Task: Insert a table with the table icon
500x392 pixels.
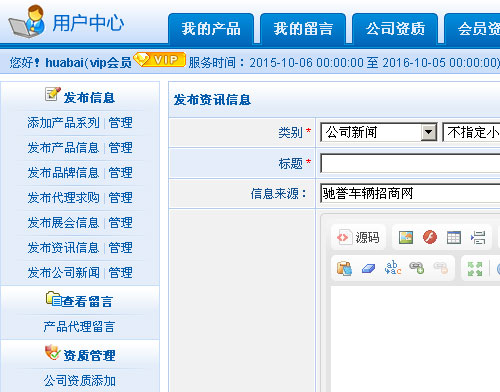Action: pyautogui.click(x=454, y=238)
